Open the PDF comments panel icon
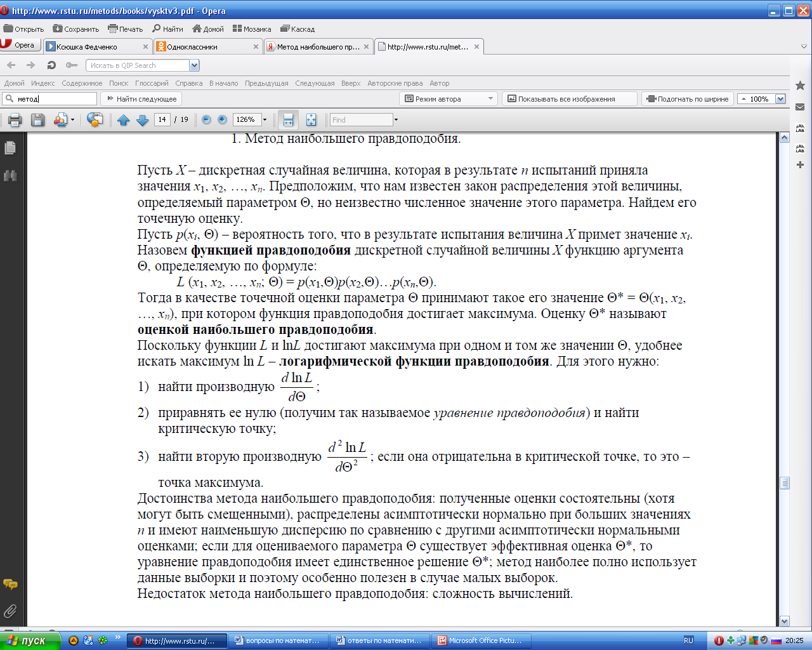The width and height of the screenshot is (812, 650). 10,585
